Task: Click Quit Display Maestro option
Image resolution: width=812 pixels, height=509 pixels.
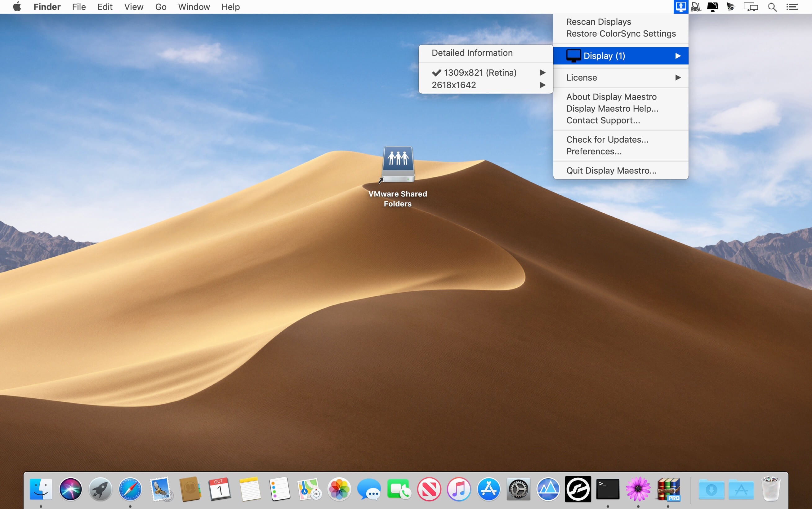Action: coord(611,170)
